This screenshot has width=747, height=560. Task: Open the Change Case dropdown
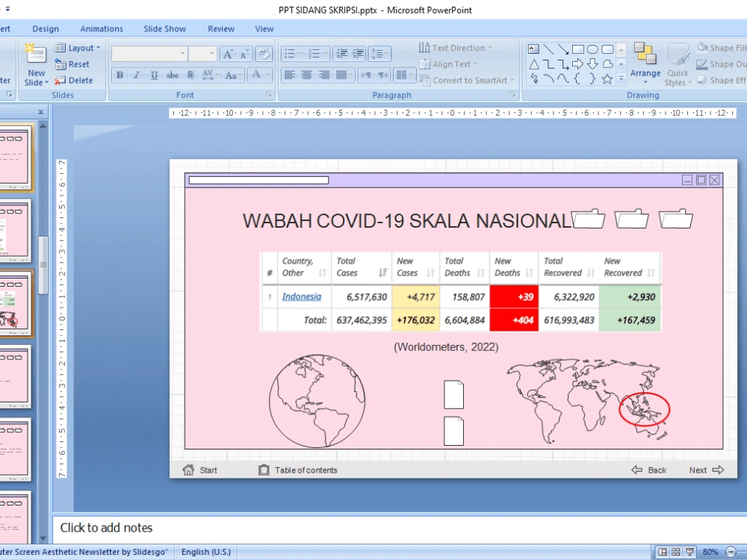click(x=233, y=75)
